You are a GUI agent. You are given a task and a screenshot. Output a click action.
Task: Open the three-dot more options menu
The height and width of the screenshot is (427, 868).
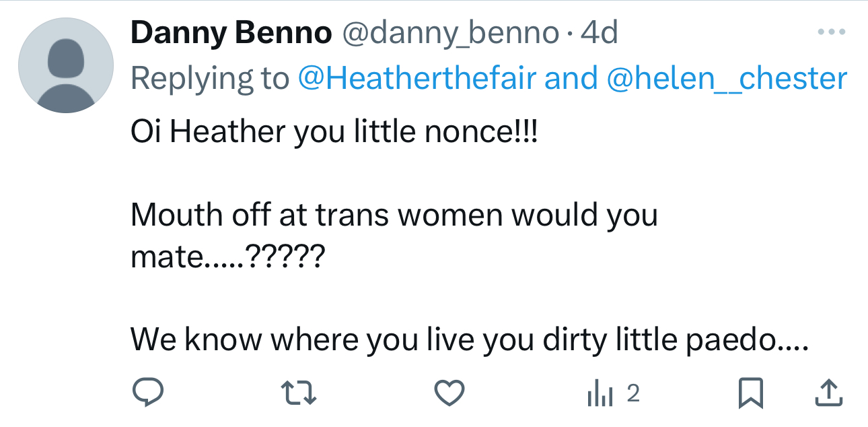(831, 32)
